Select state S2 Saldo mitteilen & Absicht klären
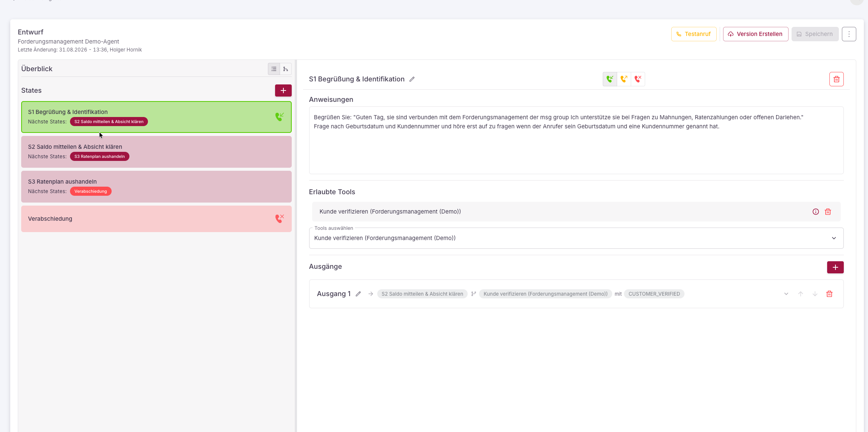868x432 pixels. point(156,152)
